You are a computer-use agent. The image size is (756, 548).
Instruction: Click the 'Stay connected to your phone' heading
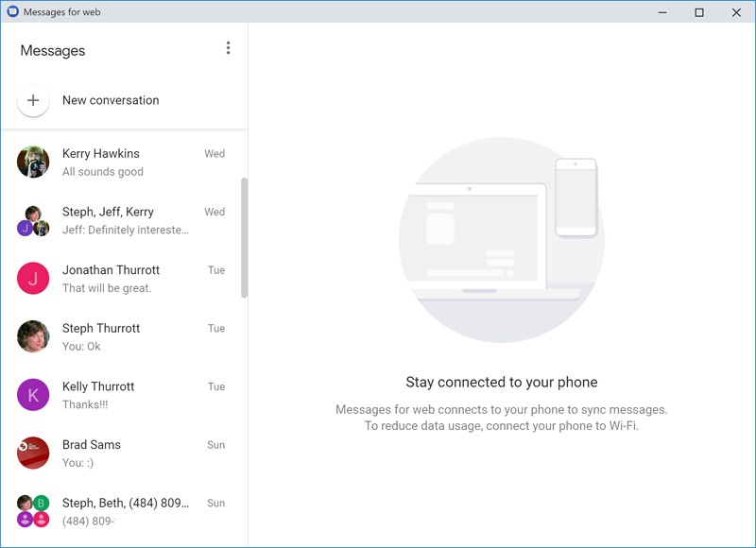(502, 383)
